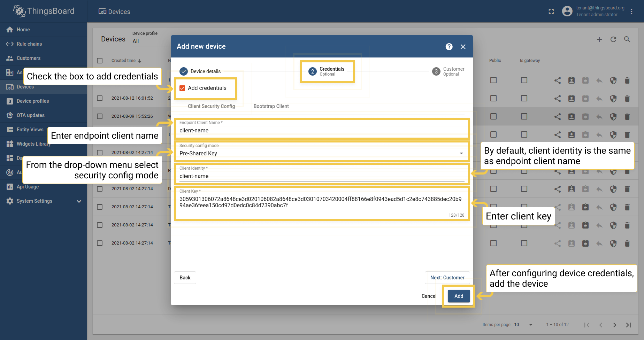Enable the Add credentials checkbox
This screenshot has width=644, height=340.
pos(182,88)
